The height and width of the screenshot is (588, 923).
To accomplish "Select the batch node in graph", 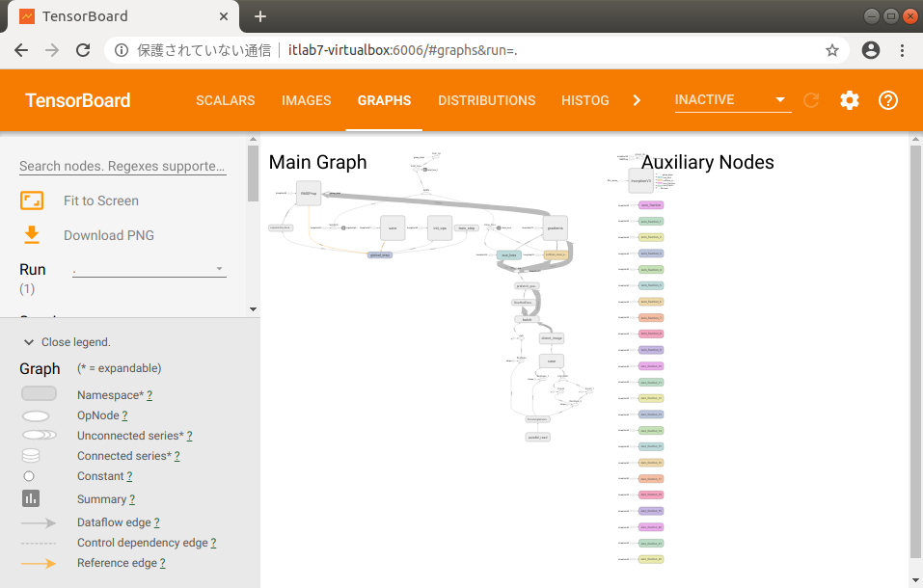I will tap(527, 320).
